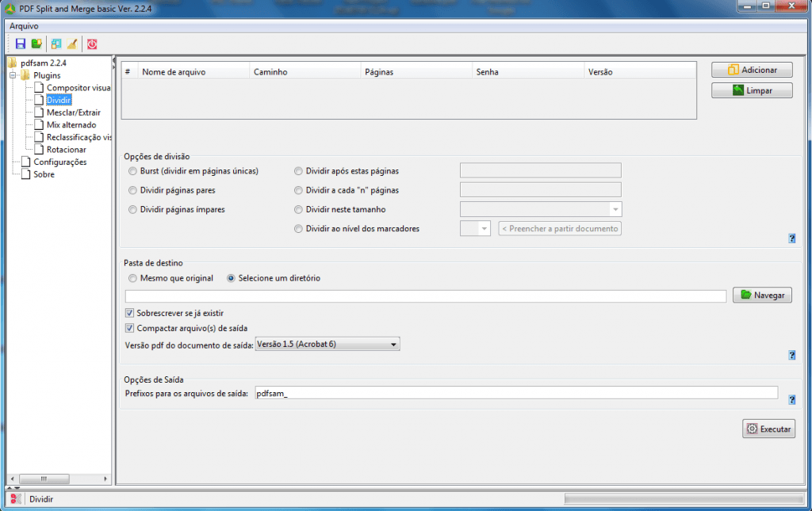Select Dividir páginas ímpares radio button
This screenshot has height=511, width=812.
click(x=132, y=209)
